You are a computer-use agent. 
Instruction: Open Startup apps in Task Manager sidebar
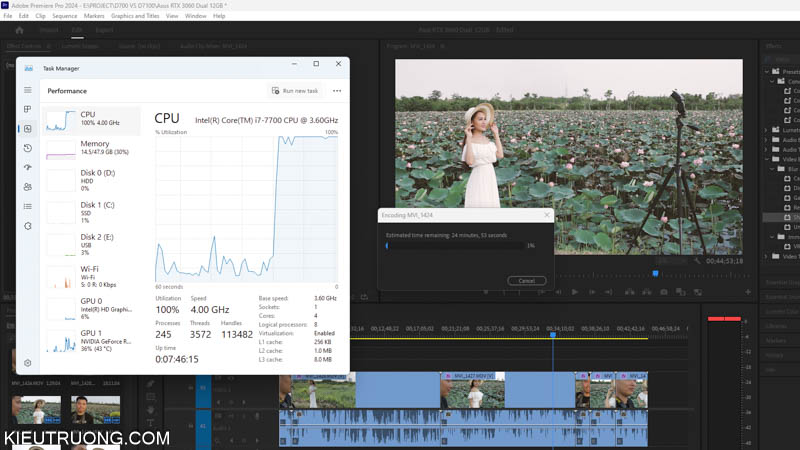28,167
